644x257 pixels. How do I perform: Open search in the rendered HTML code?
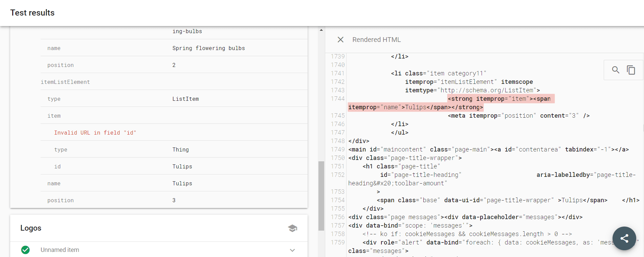coord(616,70)
